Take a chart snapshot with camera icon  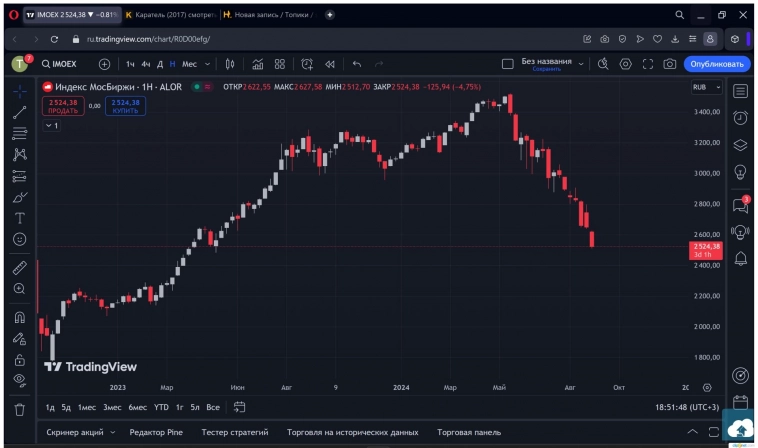(x=670, y=64)
